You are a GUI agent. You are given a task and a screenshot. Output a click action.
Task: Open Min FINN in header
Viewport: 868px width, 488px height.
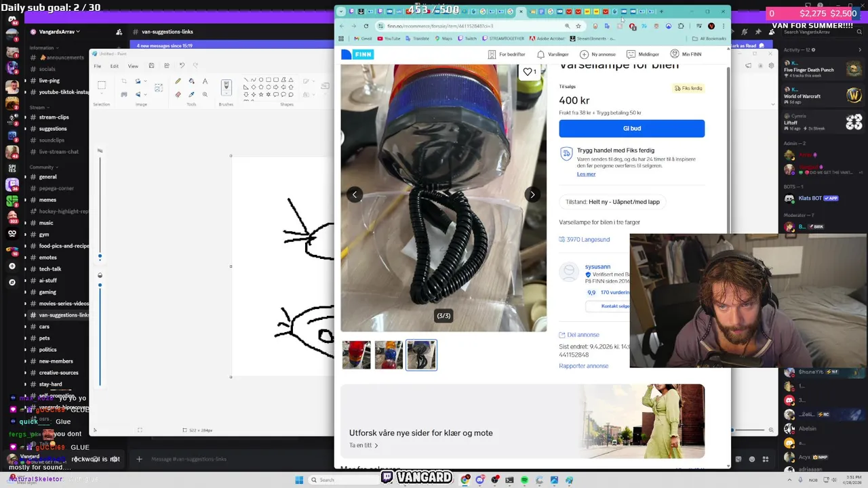(686, 54)
